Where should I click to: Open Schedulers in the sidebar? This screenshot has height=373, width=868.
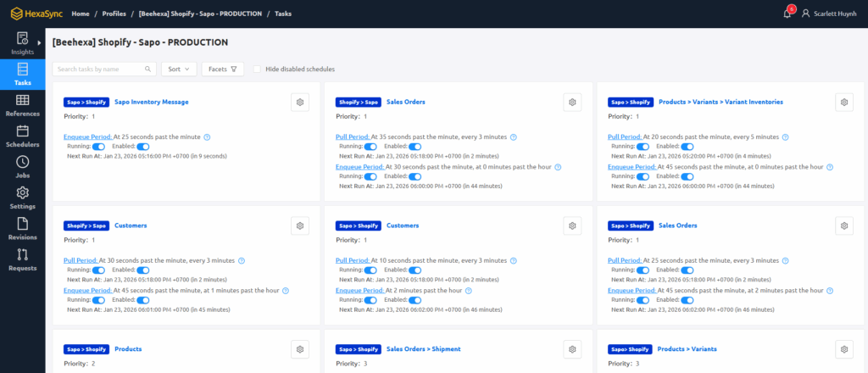23,136
